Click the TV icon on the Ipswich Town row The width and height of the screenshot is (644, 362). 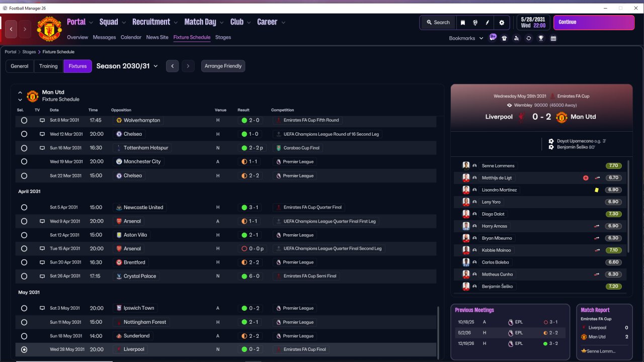pos(42,308)
